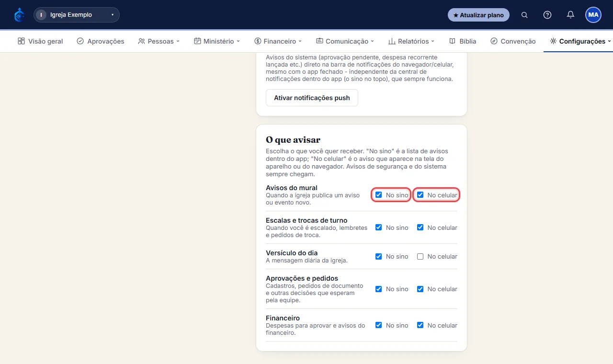This screenshot has height=364, width=613.
Task: Open the help question-mark icon
Action: pos(547,15)
